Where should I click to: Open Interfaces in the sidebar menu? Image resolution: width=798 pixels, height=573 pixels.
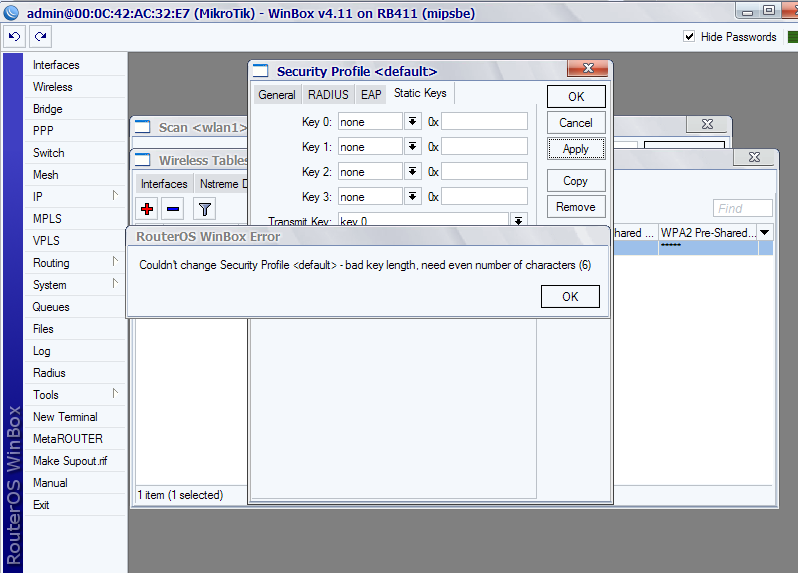click(x=74, y=65)
